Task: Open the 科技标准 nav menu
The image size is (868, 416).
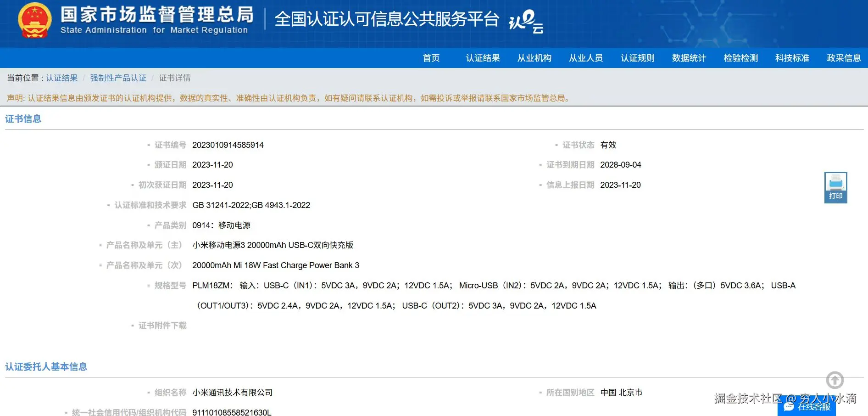Action: (792, 58)
